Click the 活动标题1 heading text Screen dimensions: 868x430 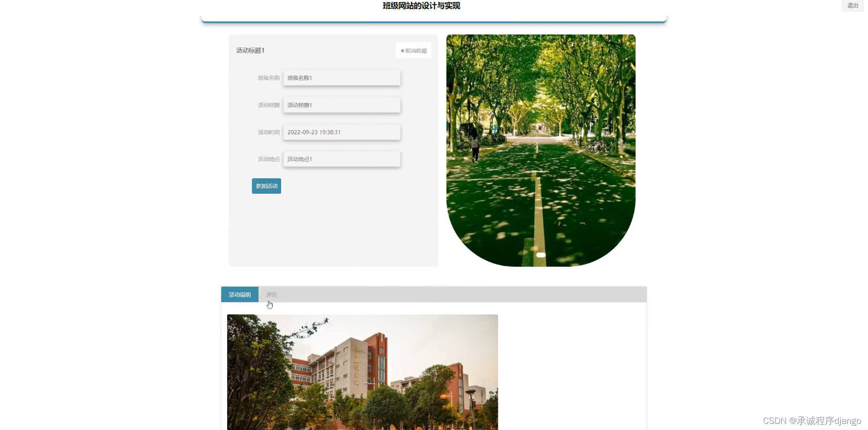click(x=250, y=51)
